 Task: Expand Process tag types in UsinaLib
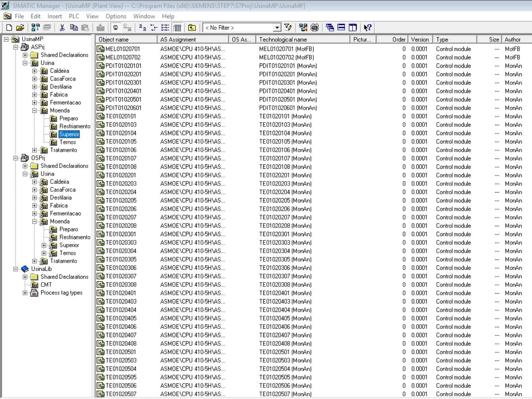click(x=25, y=293)
